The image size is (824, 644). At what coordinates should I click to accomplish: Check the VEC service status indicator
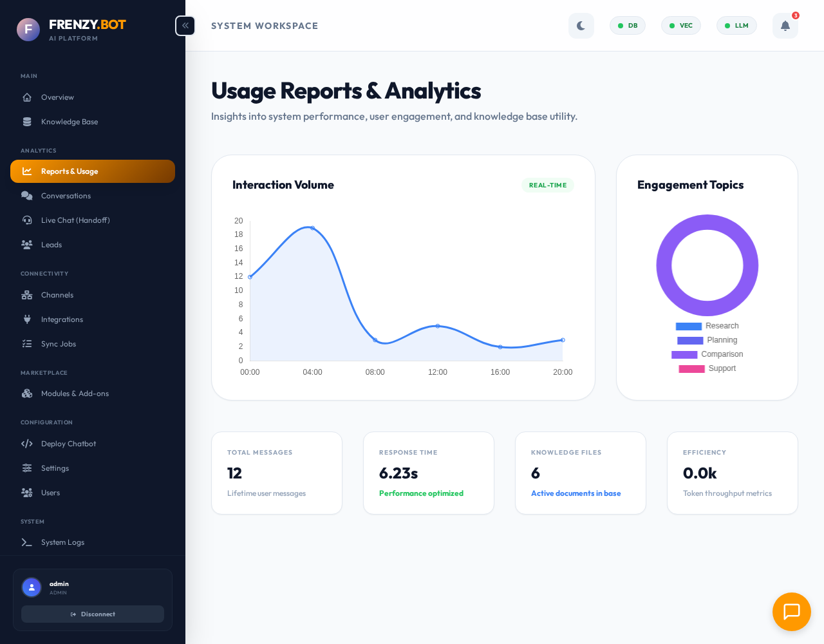680,25
